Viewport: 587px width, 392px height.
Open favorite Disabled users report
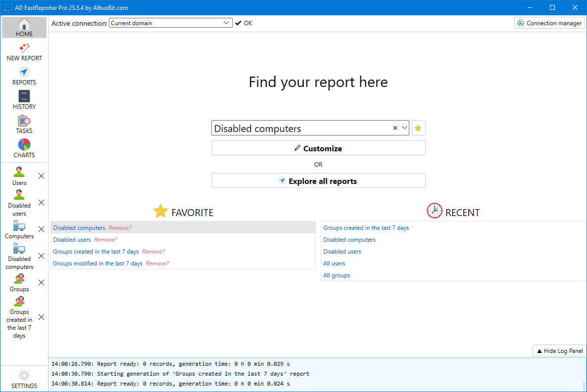(x=72, y=239)
